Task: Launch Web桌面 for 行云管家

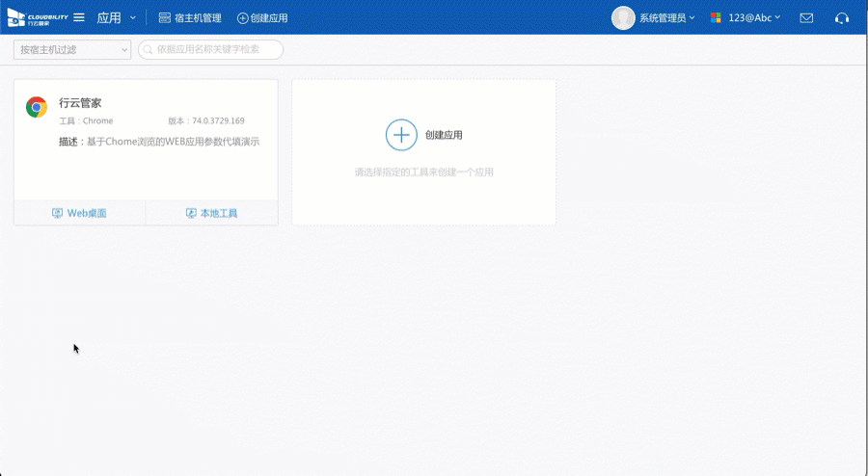Action: pyautogui.click(x=80, y=213)
